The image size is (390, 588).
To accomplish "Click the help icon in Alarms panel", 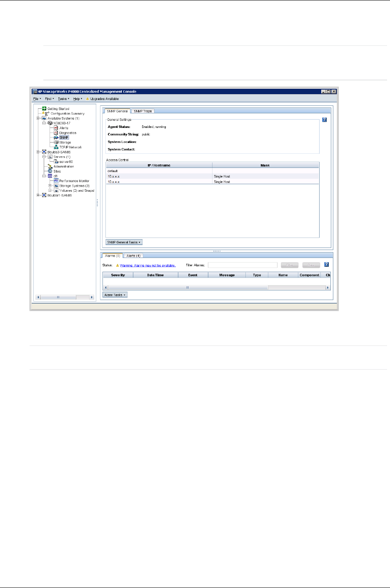I will click(x=327, y=265).
